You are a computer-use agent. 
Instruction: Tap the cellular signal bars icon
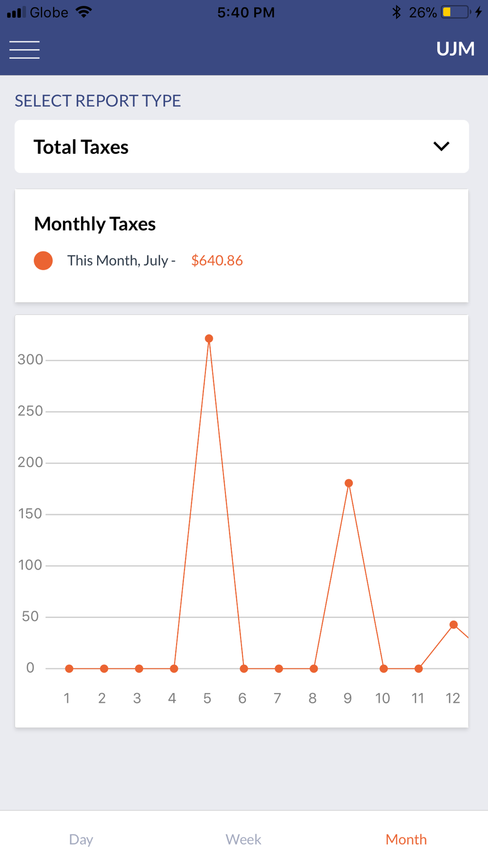click(16, 12)
